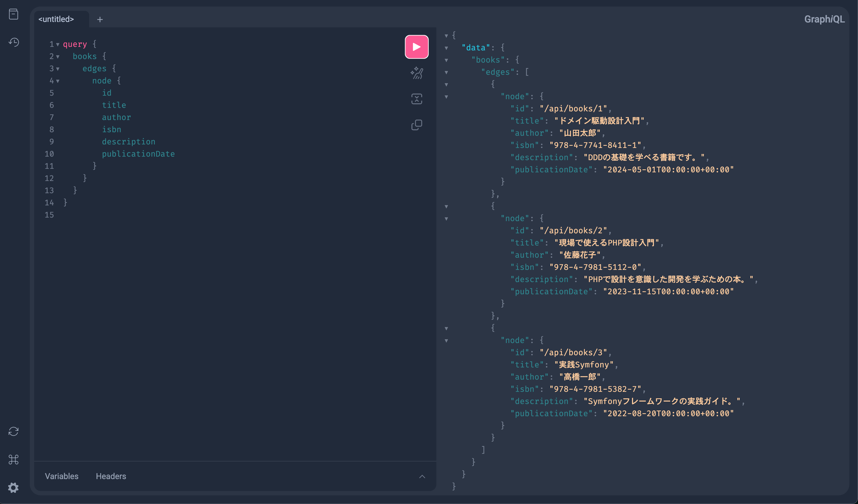This screenshot has height=504, width=858.
Task: Click the "/api/books/1" id value
Action: tap(573, 109)
